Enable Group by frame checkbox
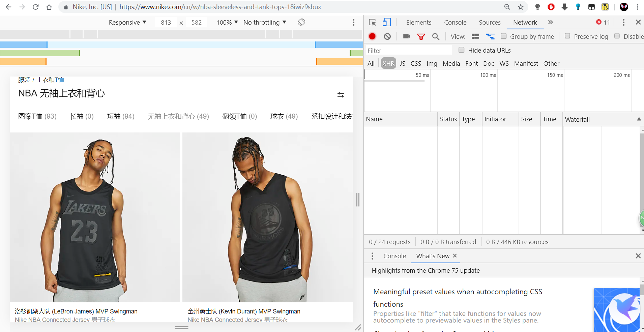 click(504, 36)
